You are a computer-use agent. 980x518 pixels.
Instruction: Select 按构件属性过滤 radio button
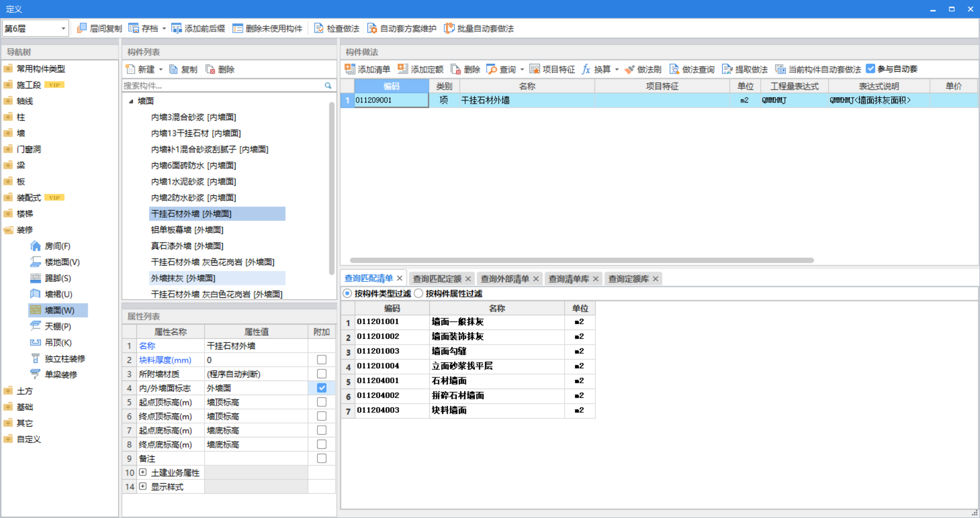click(419, 294)
